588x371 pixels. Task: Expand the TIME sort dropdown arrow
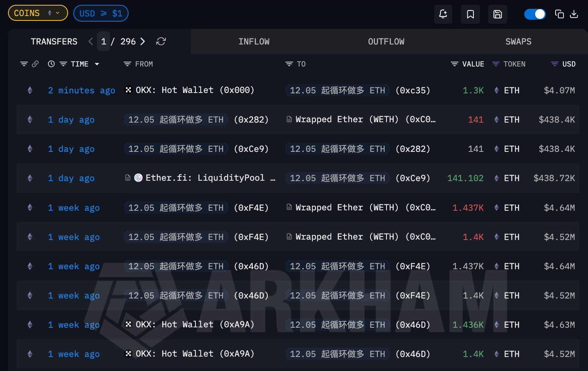[97, 64]
